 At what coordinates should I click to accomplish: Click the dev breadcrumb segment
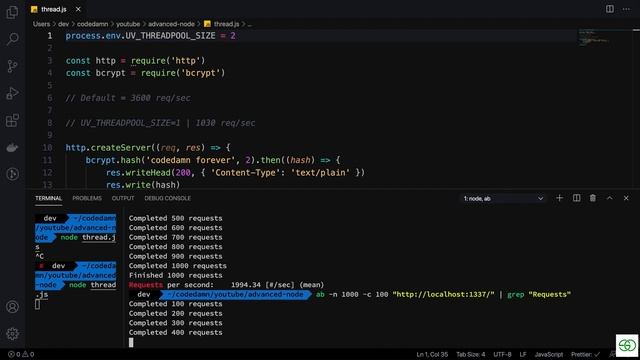[x=63, y=24]
